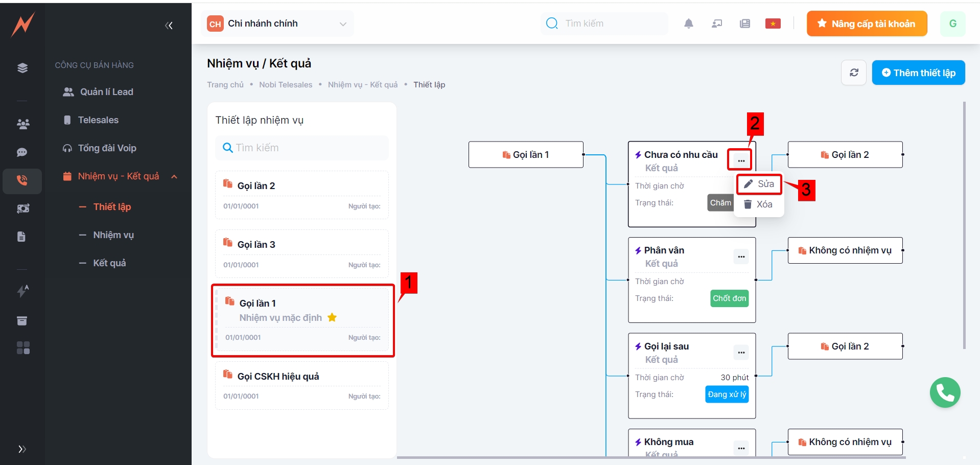Viewport: 980px width, 465px height.
Task: Open the chat bubble icon in left rail
Action: tap(22, 152)
